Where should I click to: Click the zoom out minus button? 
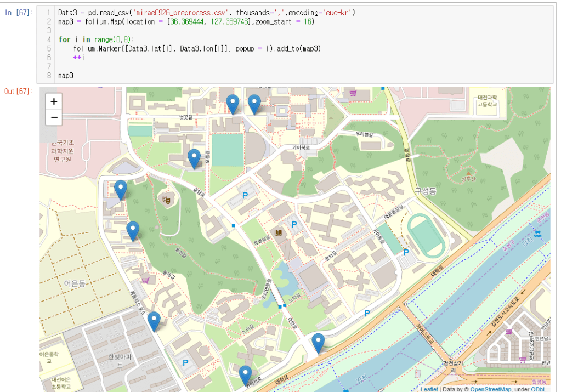click(54, 117)
